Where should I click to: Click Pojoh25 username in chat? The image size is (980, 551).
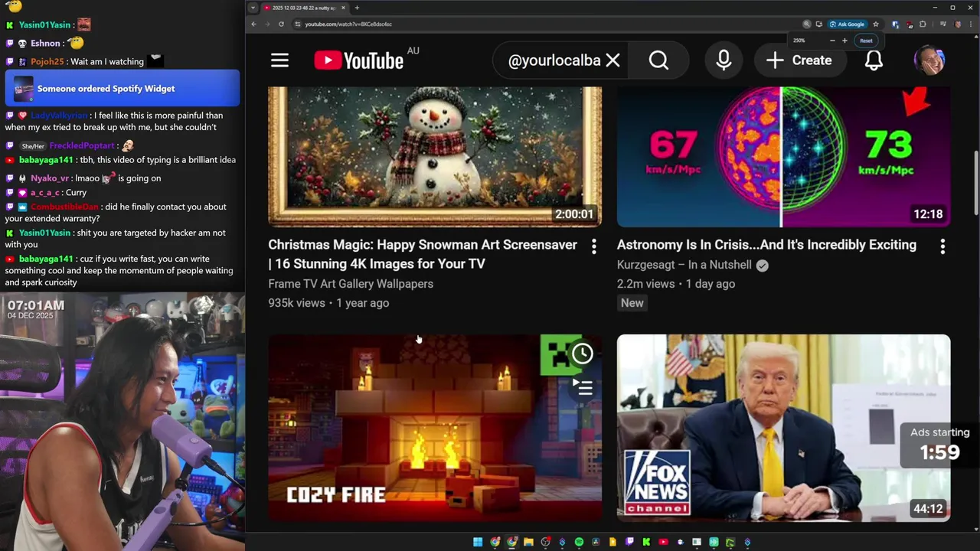pyautogui.click(x=47, y=62)
